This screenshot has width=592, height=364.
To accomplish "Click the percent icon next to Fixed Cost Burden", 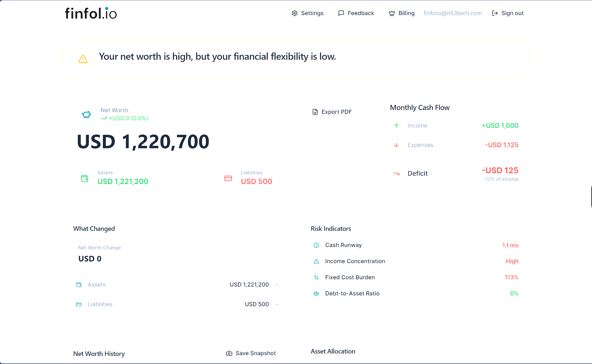I will tap(316, 277).
